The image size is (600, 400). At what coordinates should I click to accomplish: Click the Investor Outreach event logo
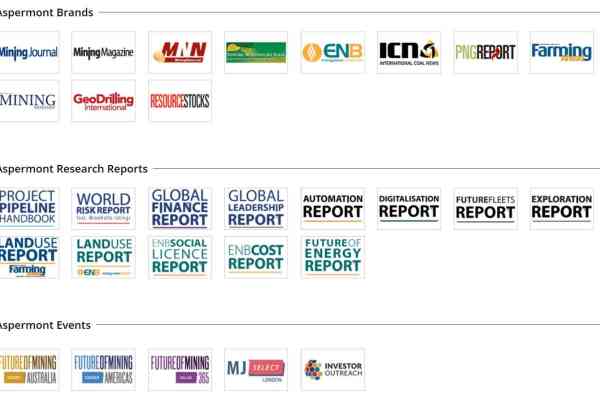pos(333,369)
